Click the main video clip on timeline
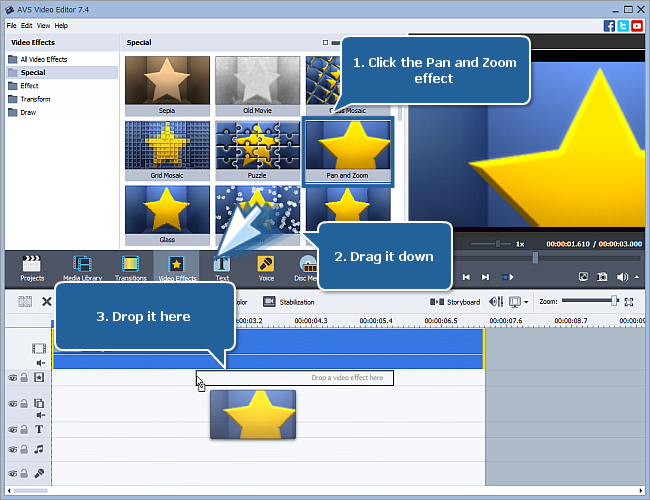This screenshot has width=650, height=500. pos(268,348)
